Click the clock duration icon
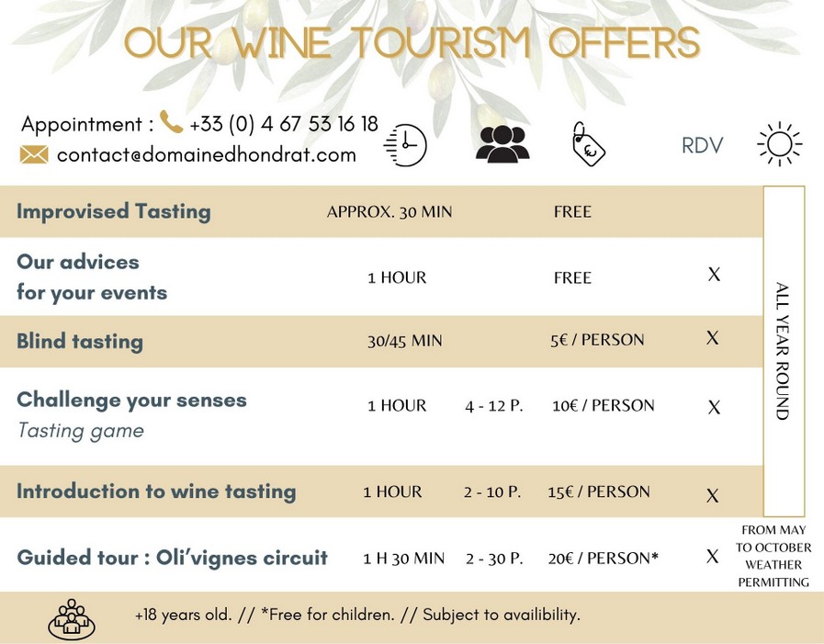This screenshot has width=824, height=644. pos(405,145)
